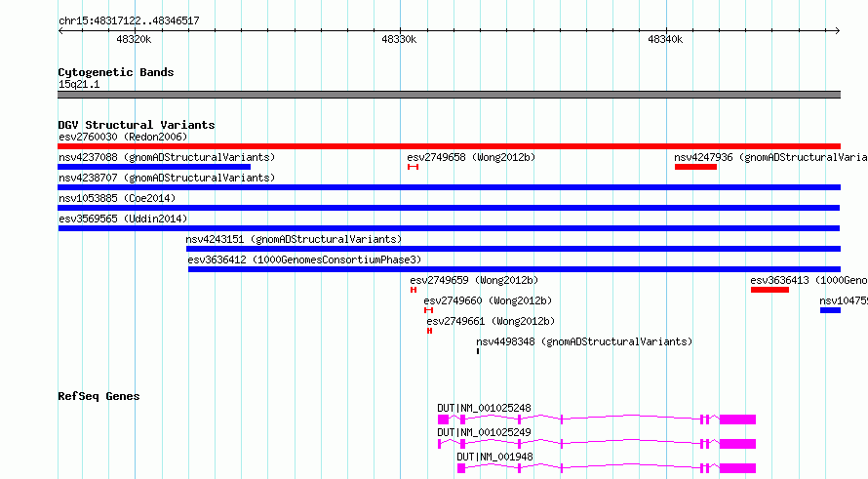Click the RefSeq Genes track title

point(99,396)
